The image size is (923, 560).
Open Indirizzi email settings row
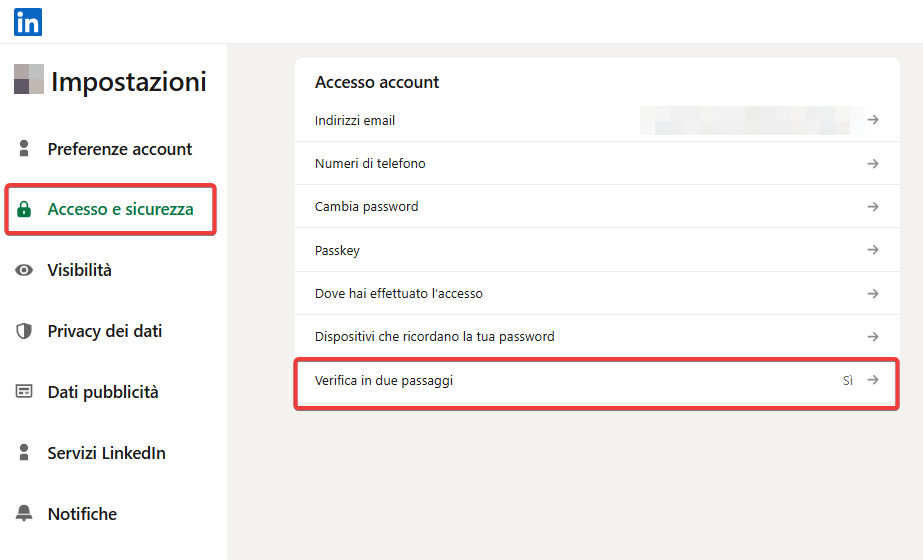point(355,121)
